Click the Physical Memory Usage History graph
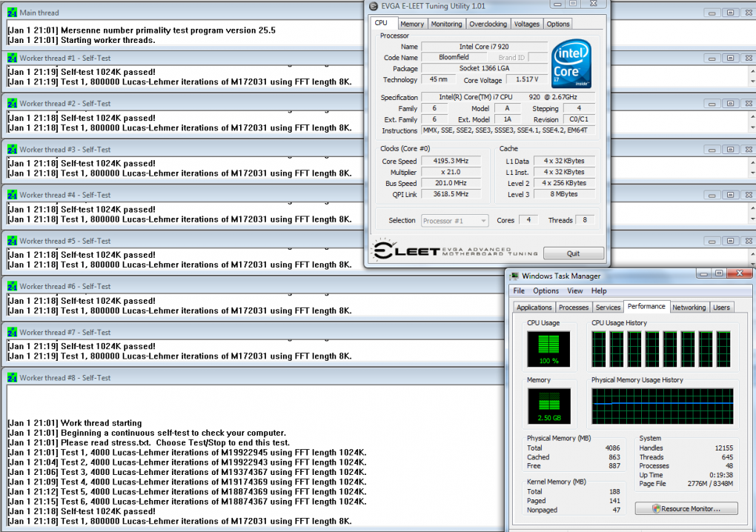The width and height of the screenshot is (756, 532). point(663,406)
